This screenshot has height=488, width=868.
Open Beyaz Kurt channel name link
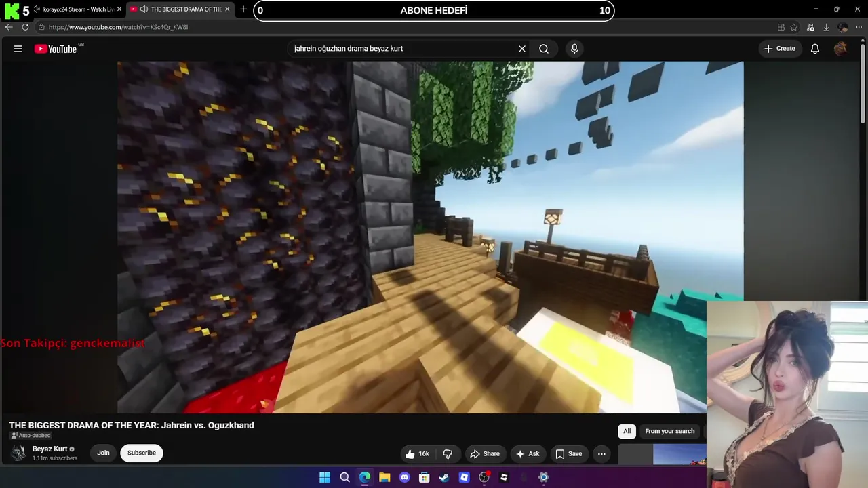click(50, 449)
